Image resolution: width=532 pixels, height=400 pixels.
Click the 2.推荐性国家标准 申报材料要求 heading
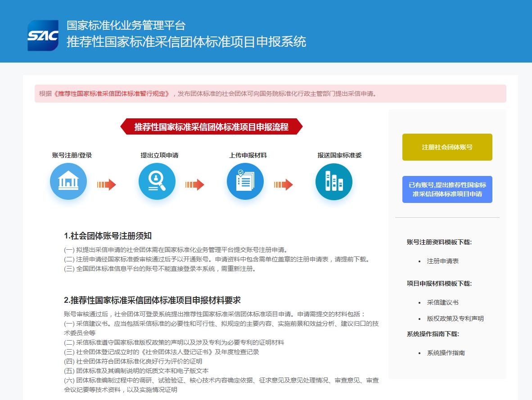152,300
